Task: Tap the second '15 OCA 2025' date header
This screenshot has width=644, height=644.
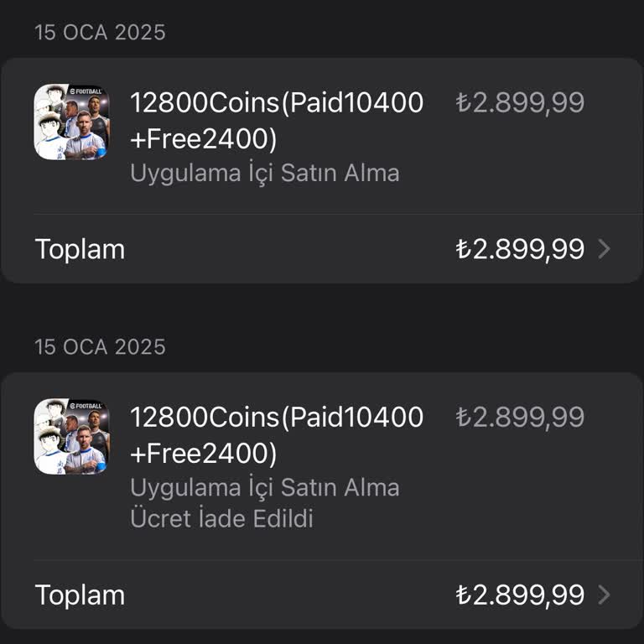Action: [x=100, y=347]
